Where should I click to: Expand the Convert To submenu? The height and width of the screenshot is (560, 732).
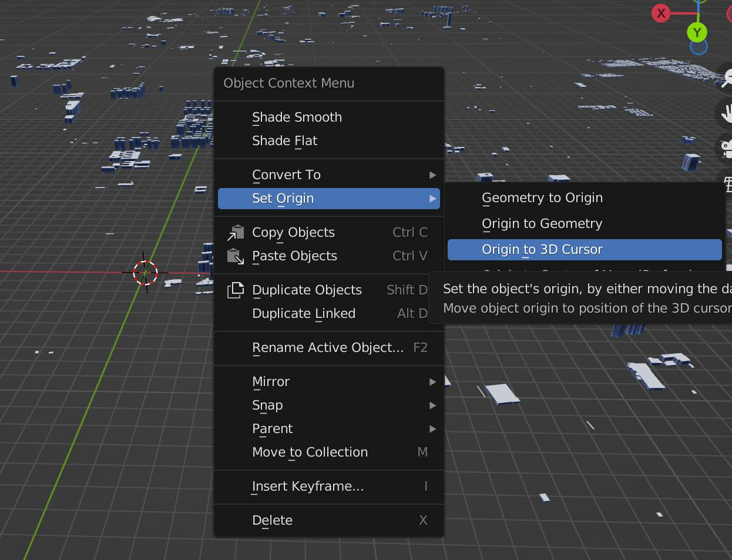coord(329,175)
